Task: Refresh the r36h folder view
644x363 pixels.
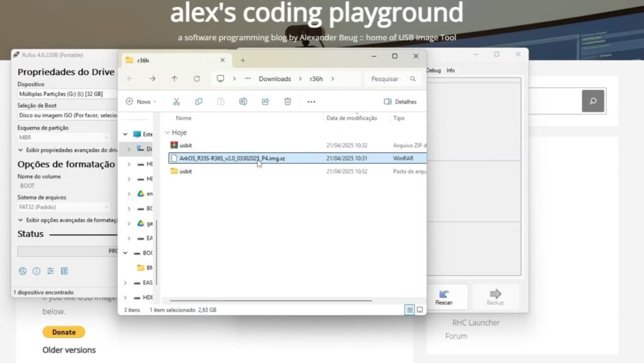Action: pyautogui.click(x=197, y=79)
